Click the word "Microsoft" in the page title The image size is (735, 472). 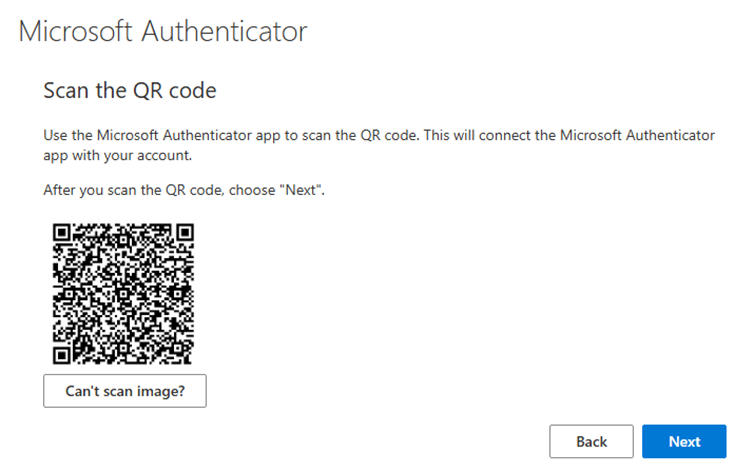point(75,31)
